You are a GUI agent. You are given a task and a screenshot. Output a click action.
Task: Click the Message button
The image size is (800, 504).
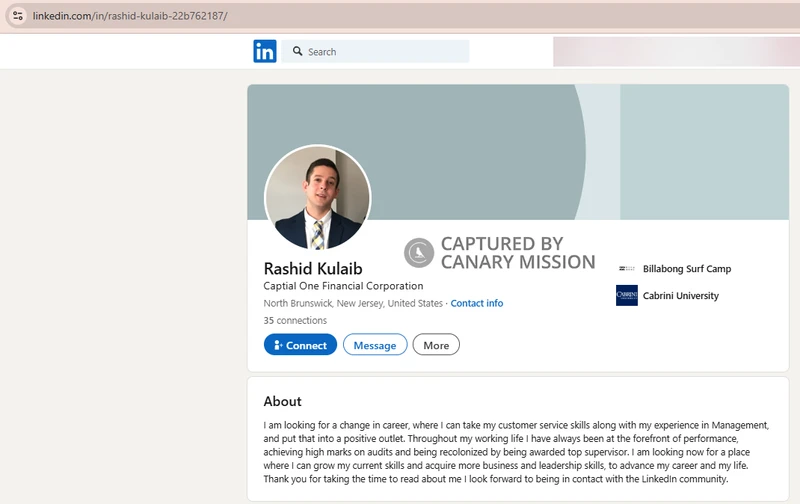pos(375,345)
